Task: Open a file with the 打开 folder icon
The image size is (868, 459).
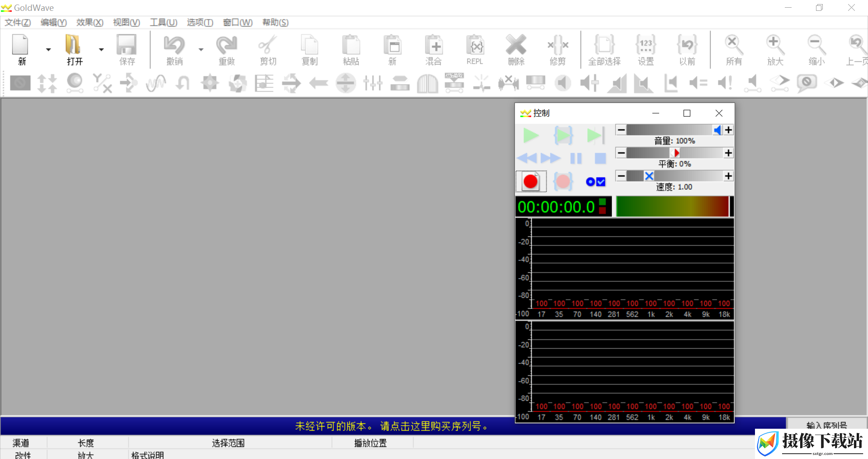Action: 74,49
